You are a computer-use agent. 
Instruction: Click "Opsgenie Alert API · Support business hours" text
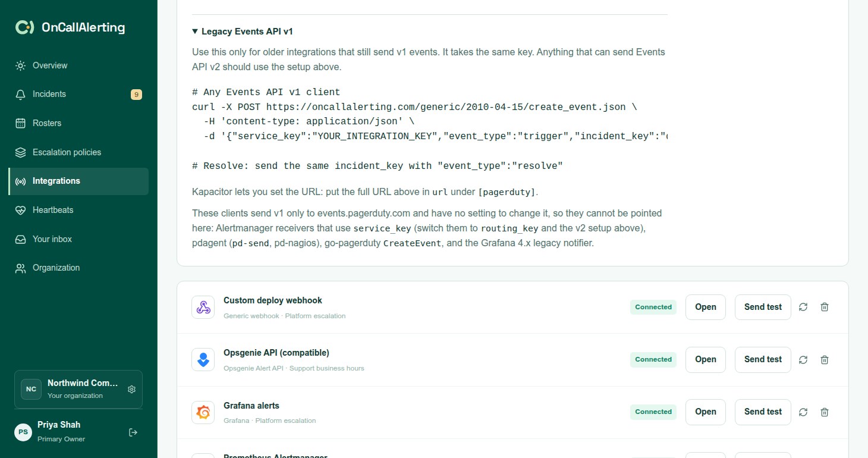294,368
